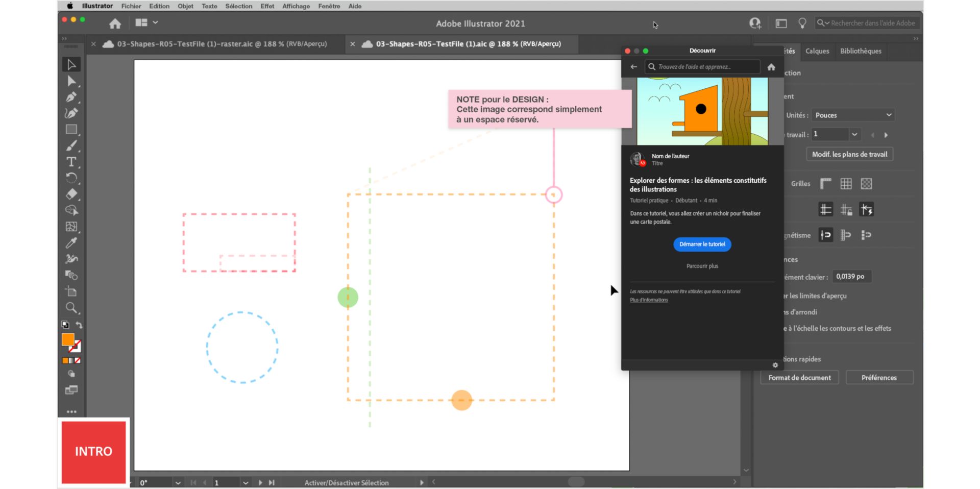Image resolution: width=980 pixels, height=489 pixels.
Task: Select the Pen tool
Action: 71,97
